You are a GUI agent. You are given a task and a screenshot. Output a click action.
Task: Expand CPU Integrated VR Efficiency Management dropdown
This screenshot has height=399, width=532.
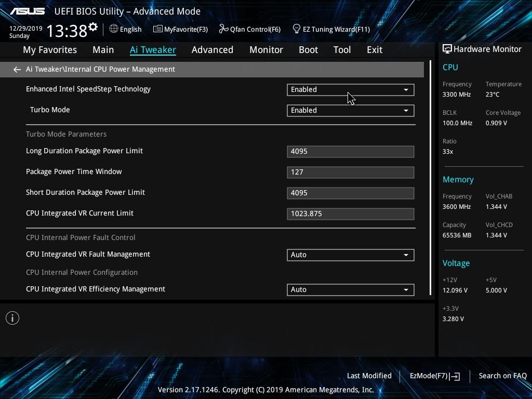tap(351, 290)
